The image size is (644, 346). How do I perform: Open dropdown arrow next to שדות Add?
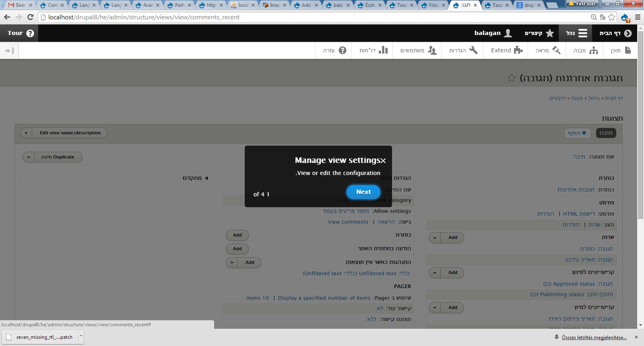click(x=435, y=238)
